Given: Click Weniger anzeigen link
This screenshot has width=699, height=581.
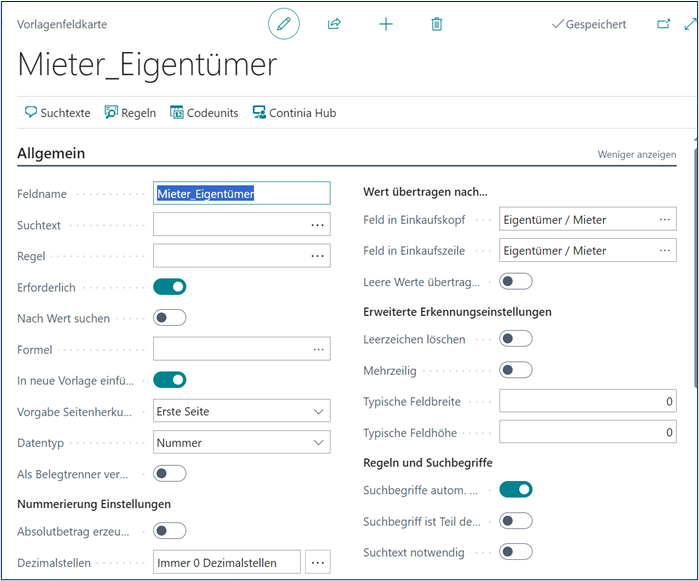Looking at the screenshot, I should tap(637, 154).
